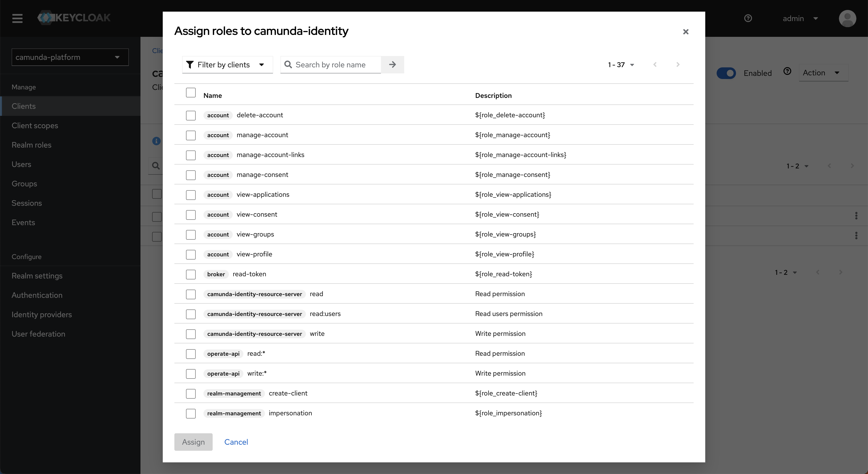
Task: Click the right pagination arrow icon
Action: (x=678, y=64)
